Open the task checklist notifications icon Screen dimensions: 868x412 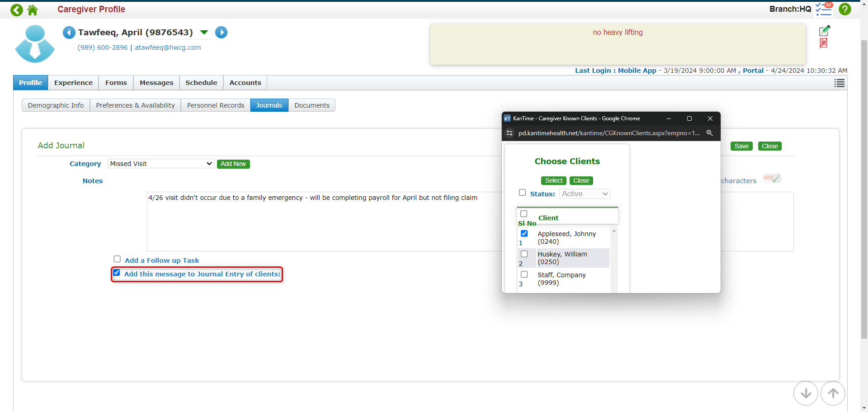tap(823, 9)
